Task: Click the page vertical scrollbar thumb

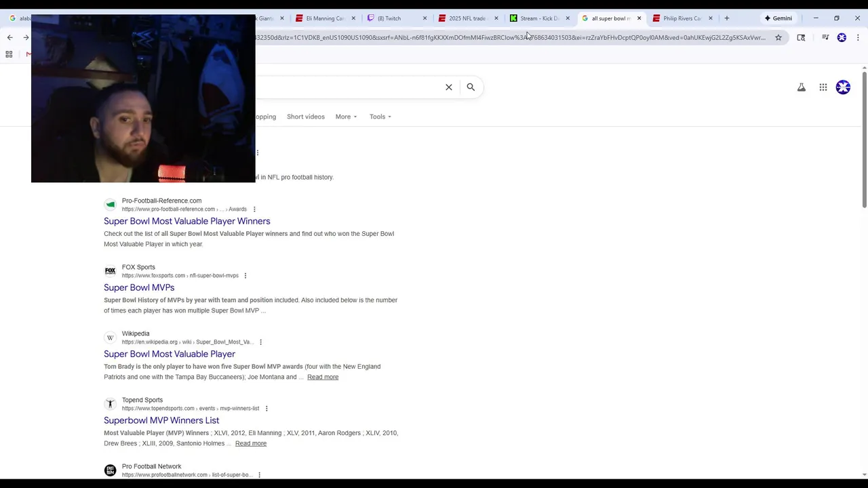Action: tap(865, 140)
